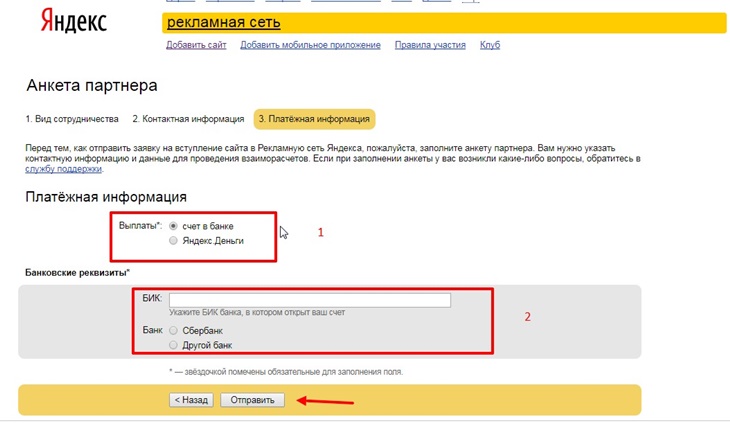Go to step 2 Контактная информация
730x423 pixels.
(x=188, y=119)
